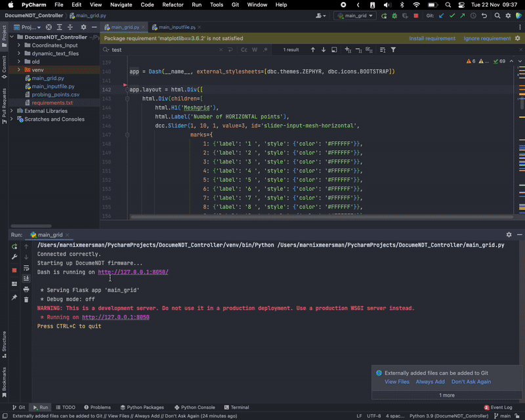Toggle soft-wrap in Run console
525x420 pixels.
[26, 268]
